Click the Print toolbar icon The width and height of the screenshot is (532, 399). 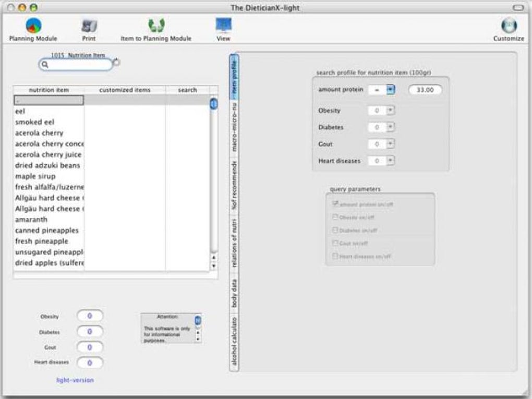89,26
